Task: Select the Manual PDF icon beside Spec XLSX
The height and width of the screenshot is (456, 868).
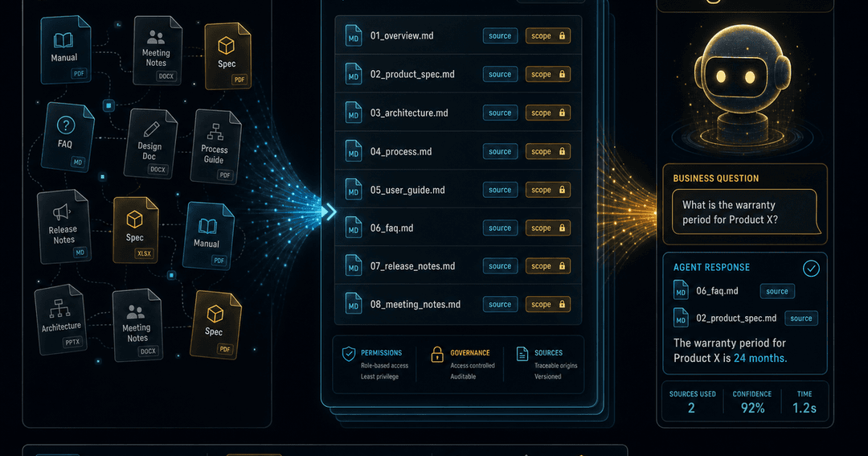Action: (x=208, y=236)
